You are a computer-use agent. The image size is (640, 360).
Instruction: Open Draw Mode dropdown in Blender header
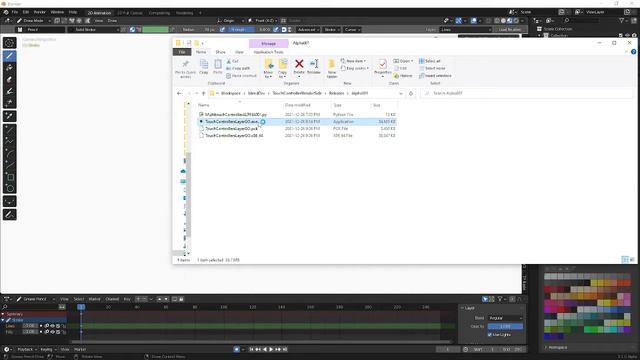(x=33, y=20)
